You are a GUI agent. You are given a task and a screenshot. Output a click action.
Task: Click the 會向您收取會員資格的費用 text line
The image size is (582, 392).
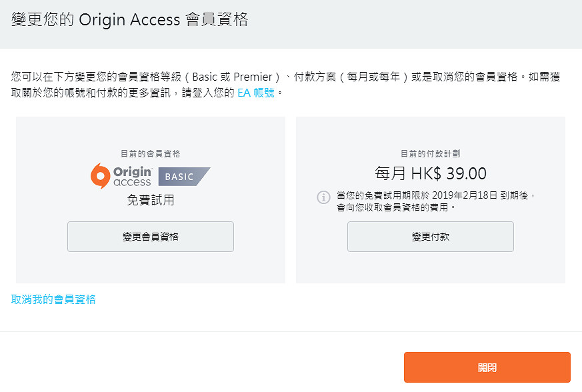tap(397, 207)
